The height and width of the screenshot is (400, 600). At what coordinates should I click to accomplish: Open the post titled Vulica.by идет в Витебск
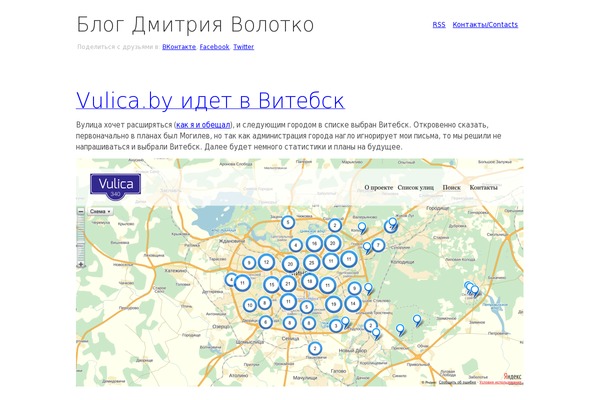210,100
